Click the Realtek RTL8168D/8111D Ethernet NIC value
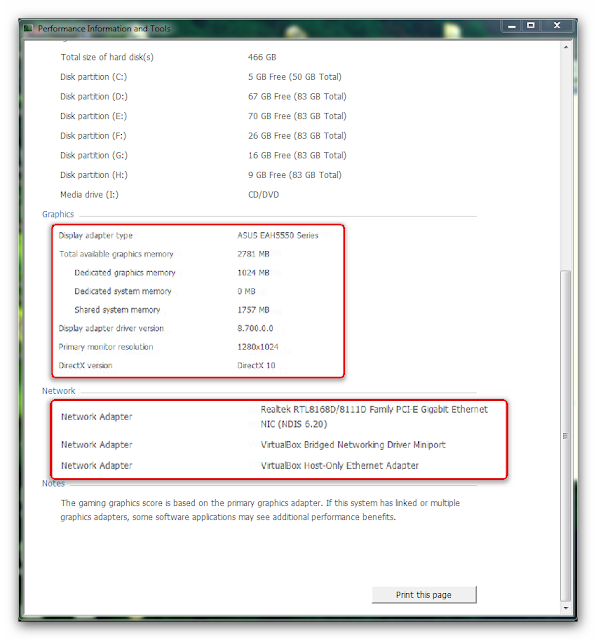Image resolution: width=596 pixels, height=640 pixels. pyautogui.click(x=374, y=417)
